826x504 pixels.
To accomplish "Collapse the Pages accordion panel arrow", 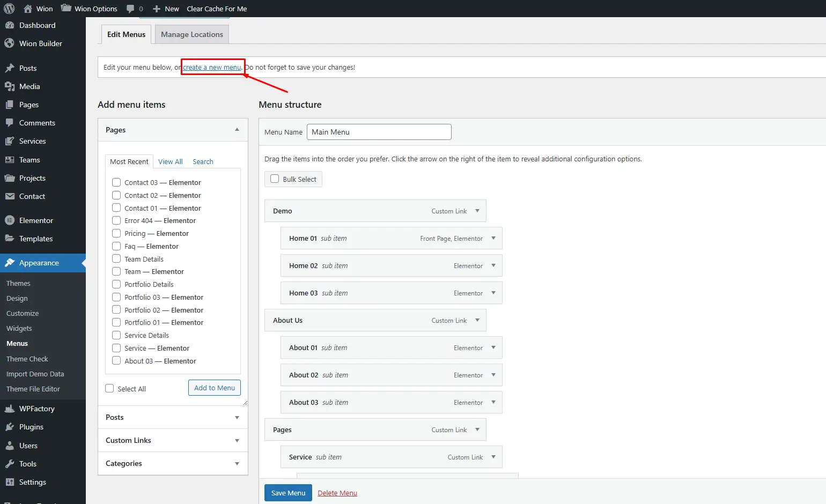I will (x=237, y=130).
